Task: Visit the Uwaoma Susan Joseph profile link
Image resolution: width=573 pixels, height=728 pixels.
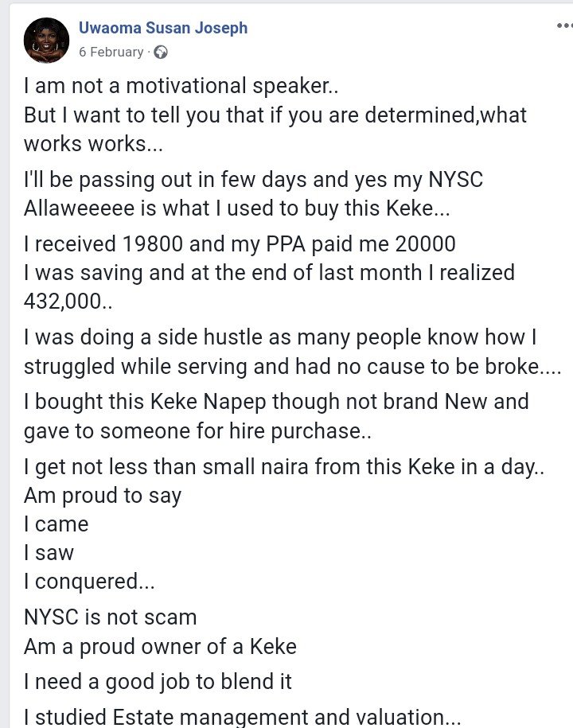Action: (x=163, y=28)
